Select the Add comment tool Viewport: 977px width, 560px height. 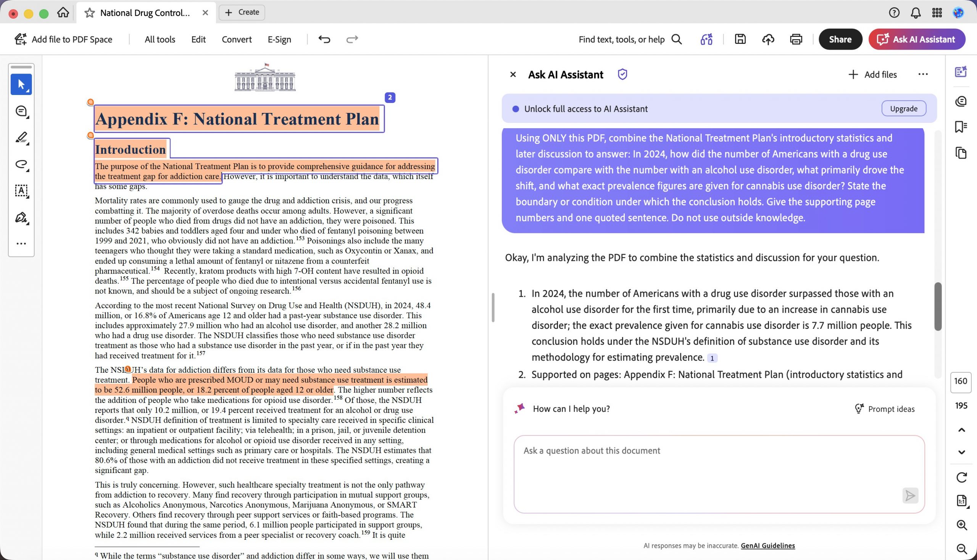pyautogui.click(x=21, y=111)
